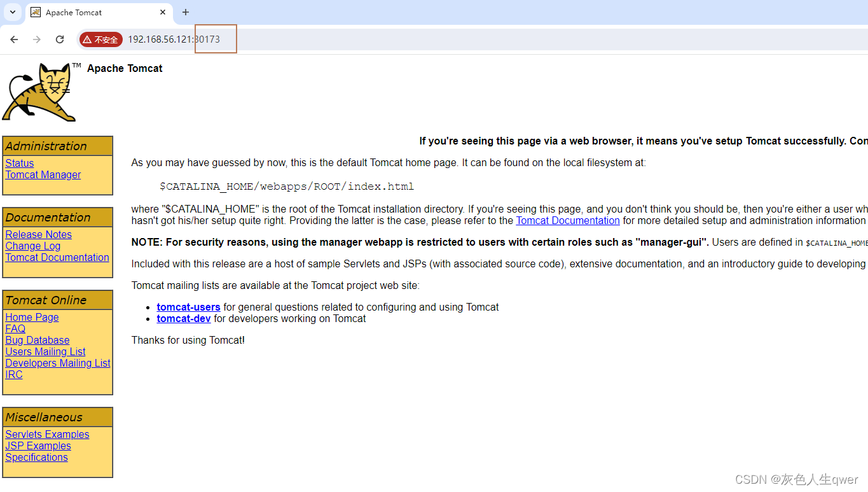Open the Specifications link
This screenshot has height=492, width=868.
[36, 457]
